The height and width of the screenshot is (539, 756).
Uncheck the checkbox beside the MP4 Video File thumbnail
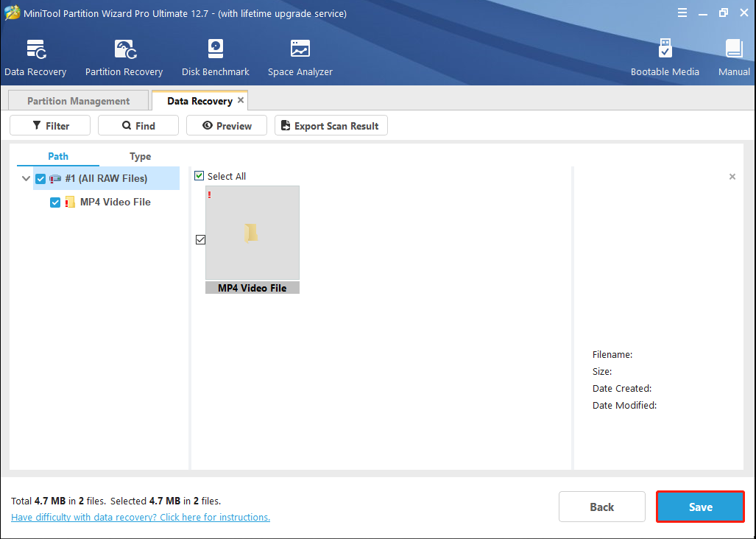click(200, 239)
